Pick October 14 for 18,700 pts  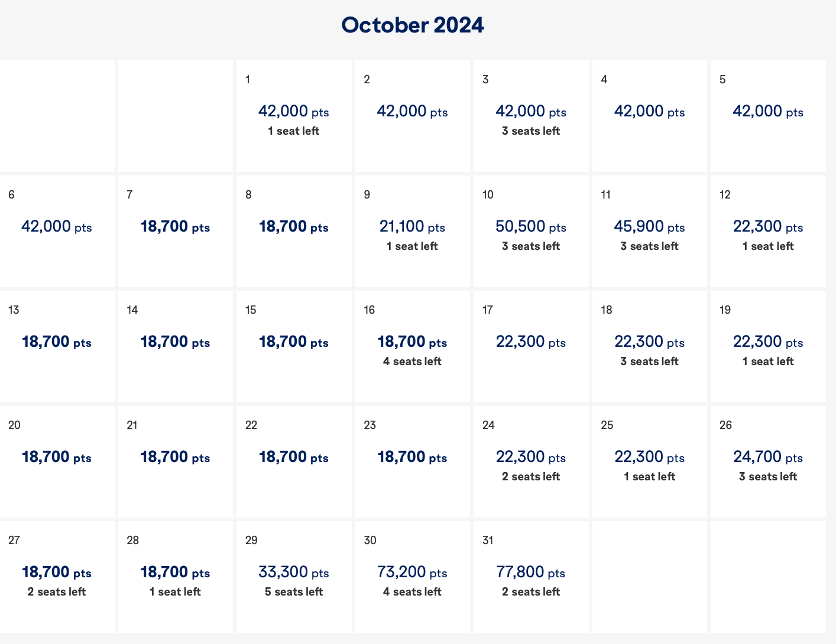175,346
